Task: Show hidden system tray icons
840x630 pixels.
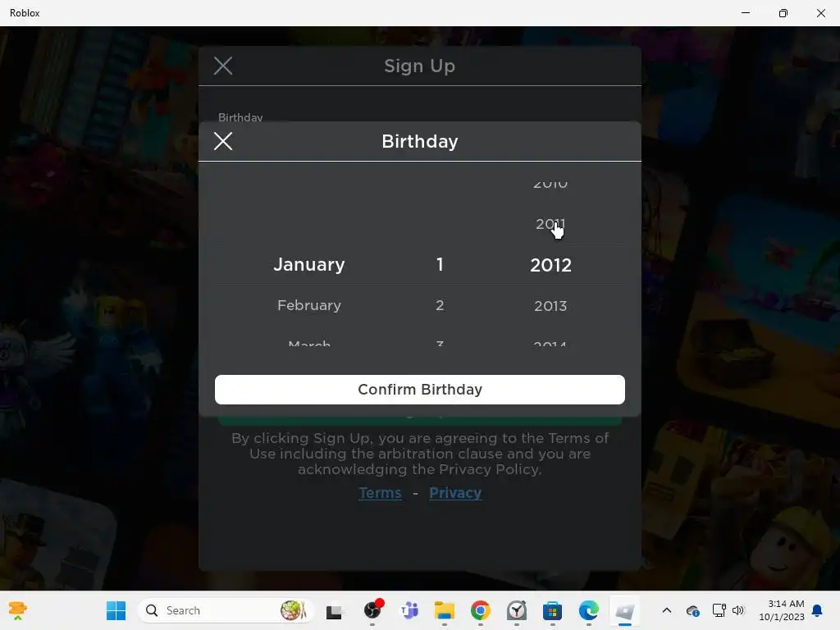Action: point(666,610)
